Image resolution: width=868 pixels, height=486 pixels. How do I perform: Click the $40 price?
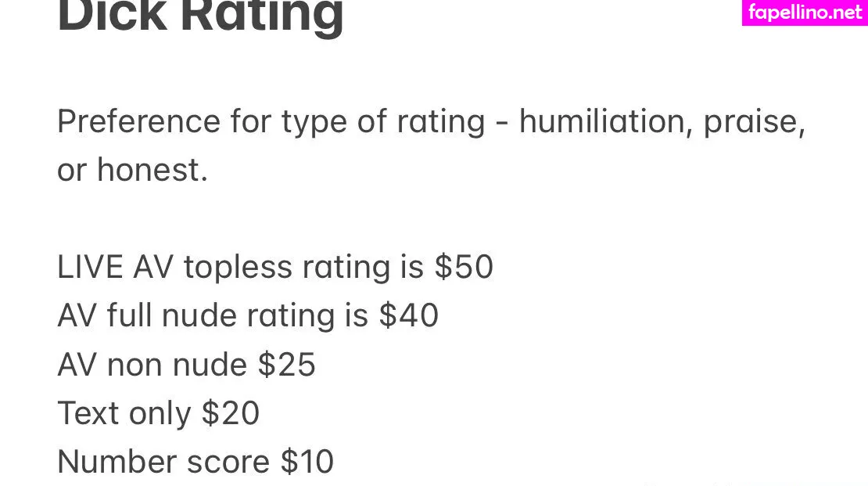point(409,316)
